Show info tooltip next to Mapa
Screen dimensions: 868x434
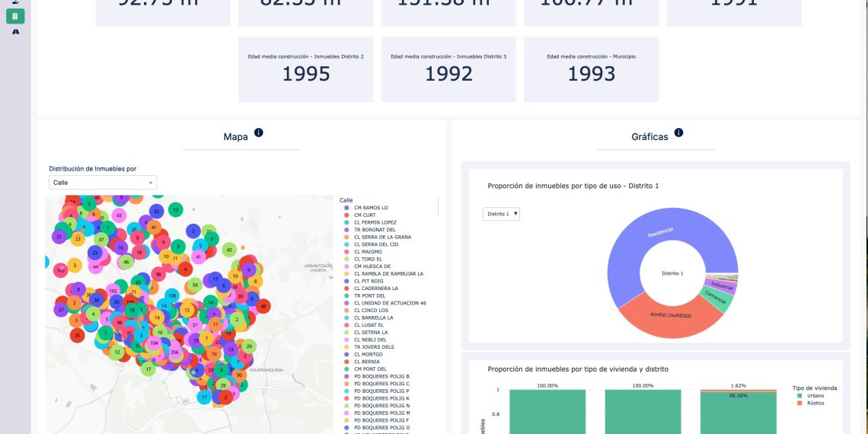tap(259, 132)
